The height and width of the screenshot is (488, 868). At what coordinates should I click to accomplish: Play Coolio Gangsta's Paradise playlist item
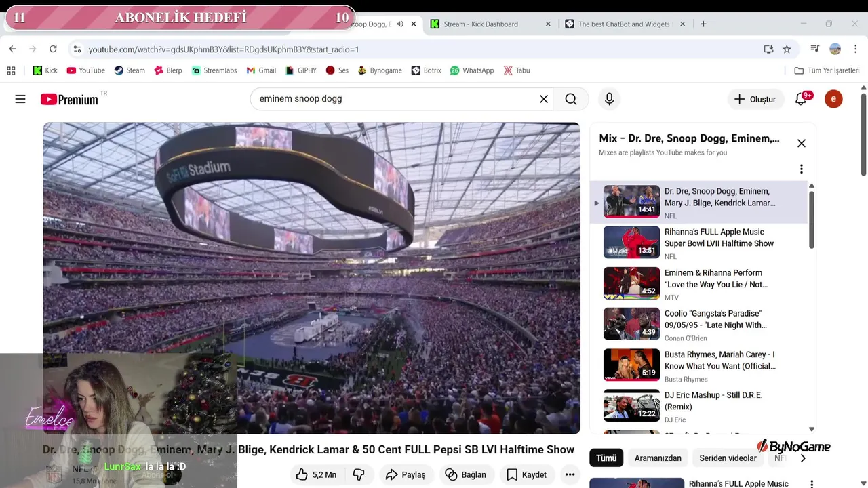698,324
